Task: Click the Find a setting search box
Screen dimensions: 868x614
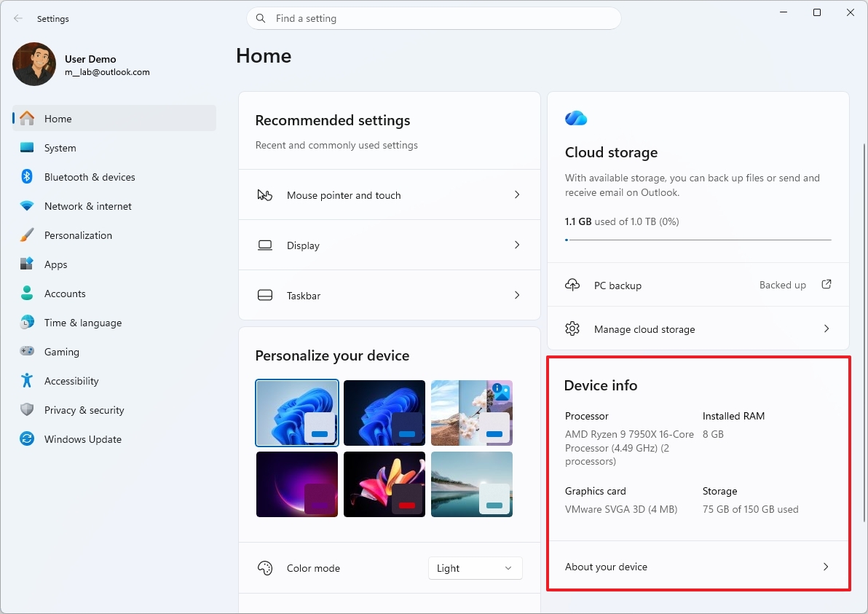Action: (434, 18)
